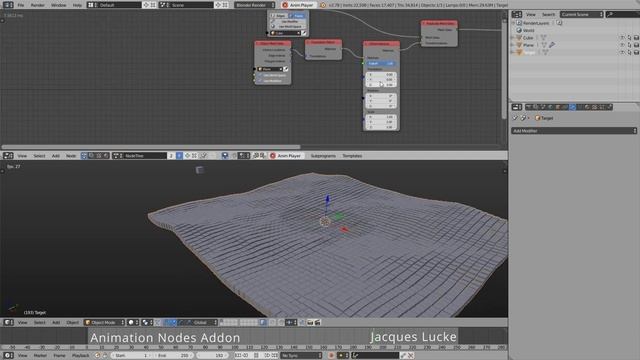Select the Polygons toggle in the top node

[297, 16]
